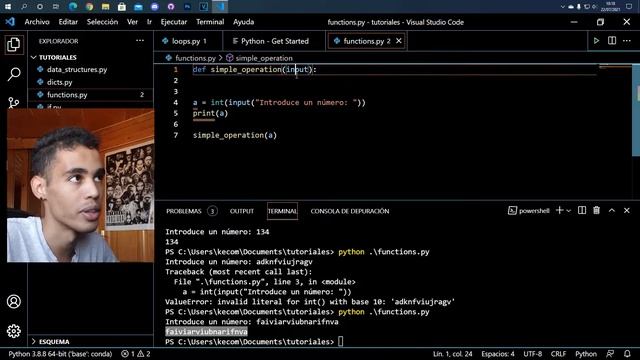This screenshot has height=360, width=640.
Task: Split the terminal panel
Action: tap(582, 211)
